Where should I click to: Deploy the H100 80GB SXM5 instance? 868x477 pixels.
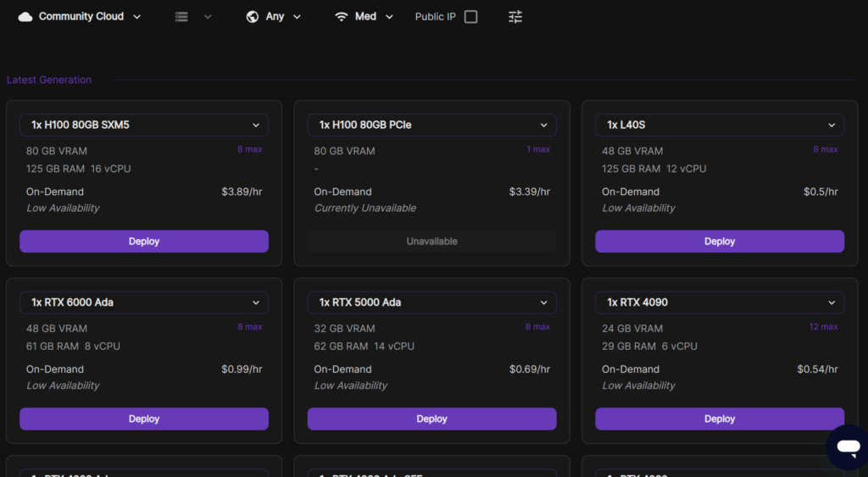click(144, 241)
